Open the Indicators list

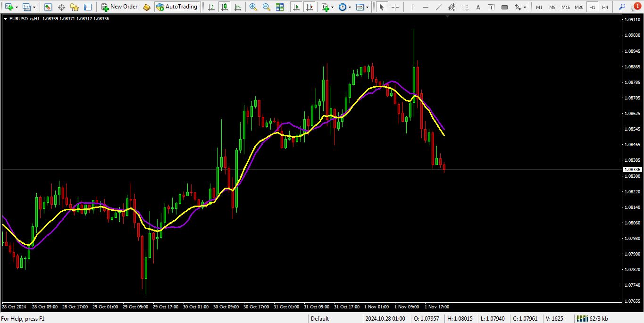(x=326, y=7)
